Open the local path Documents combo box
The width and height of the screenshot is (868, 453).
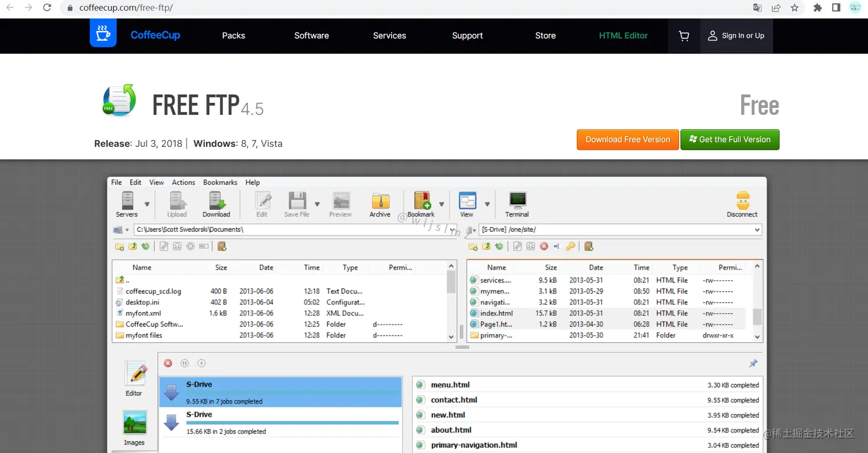coord(295,230)
